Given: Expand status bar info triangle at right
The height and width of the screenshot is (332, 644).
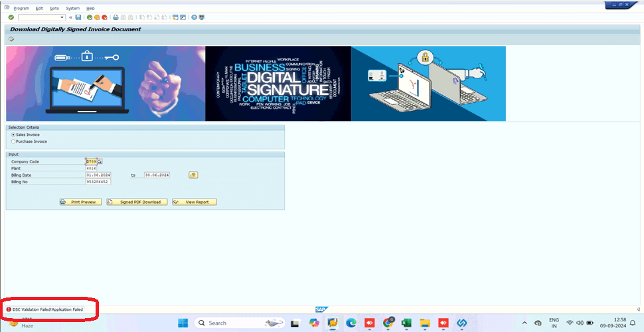Looking at the screenshot, I should click(637, 309).
